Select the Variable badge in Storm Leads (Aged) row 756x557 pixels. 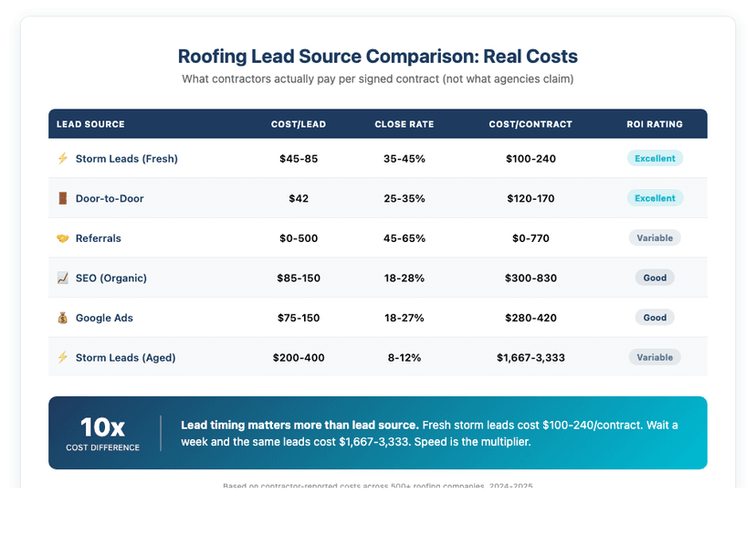[655, 357]
